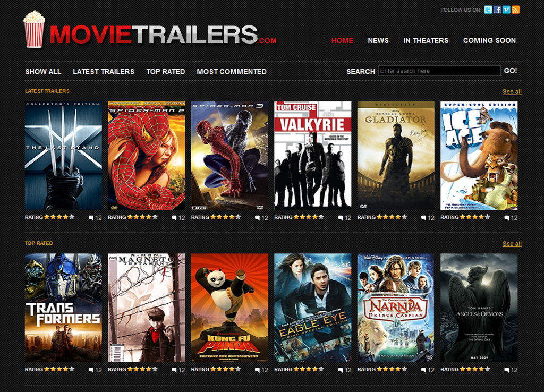Click the comment count 12 under Valkyrie
The image size is (544, 392).
(x=348, y=218)
